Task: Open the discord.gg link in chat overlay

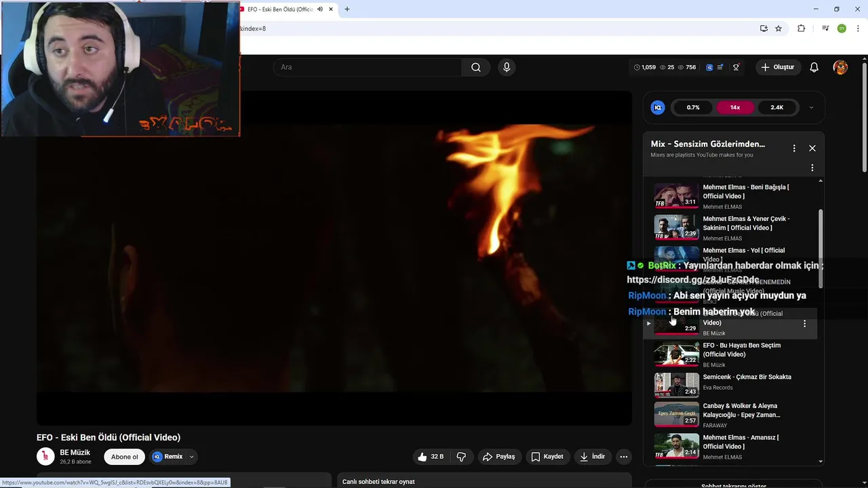Action: click(x=693, y=280)
